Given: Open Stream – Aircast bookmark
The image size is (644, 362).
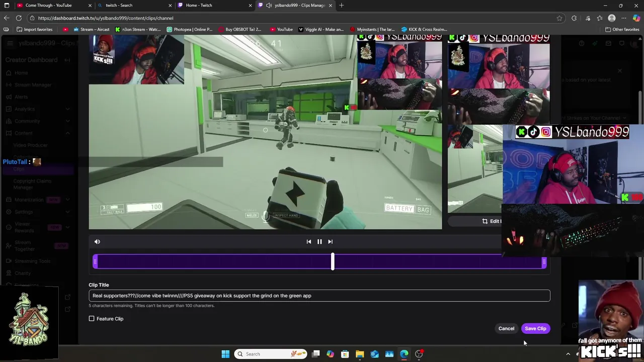Looking at the screenshot, I should coord(91,29).
